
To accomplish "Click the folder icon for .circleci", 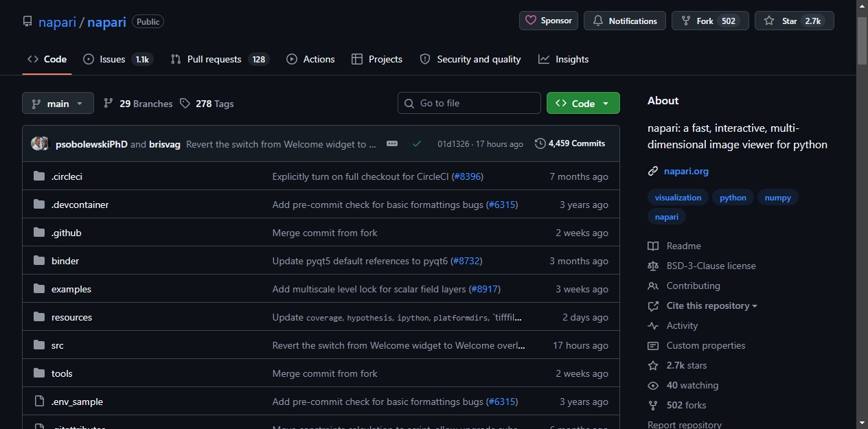I will 39,176.
